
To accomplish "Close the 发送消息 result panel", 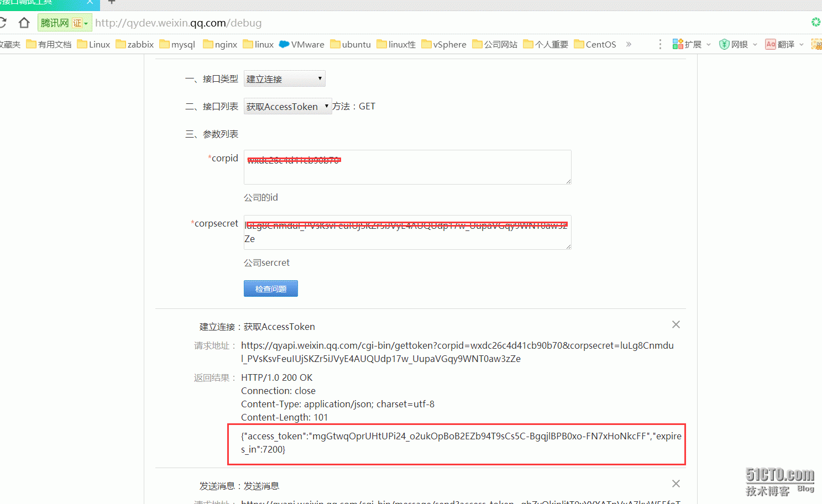I will coord(676,484).
